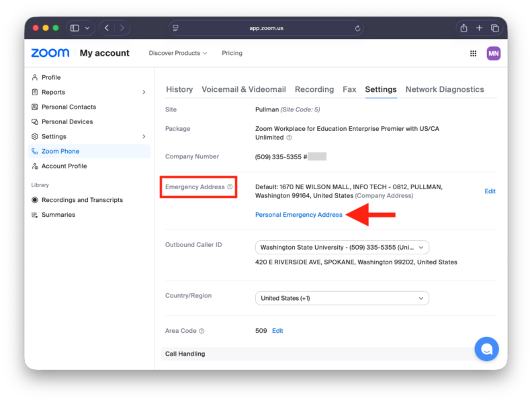
Task: Select Zoom Phone in sidebar
Action: (x=89, y=151)
